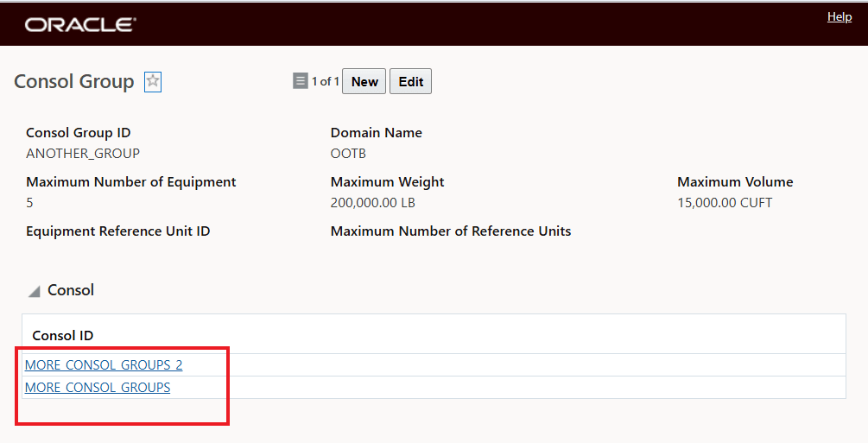This screenshot has height=443, width=868.
Task: Click the Maximum Volume label
Action: [735, 182]
